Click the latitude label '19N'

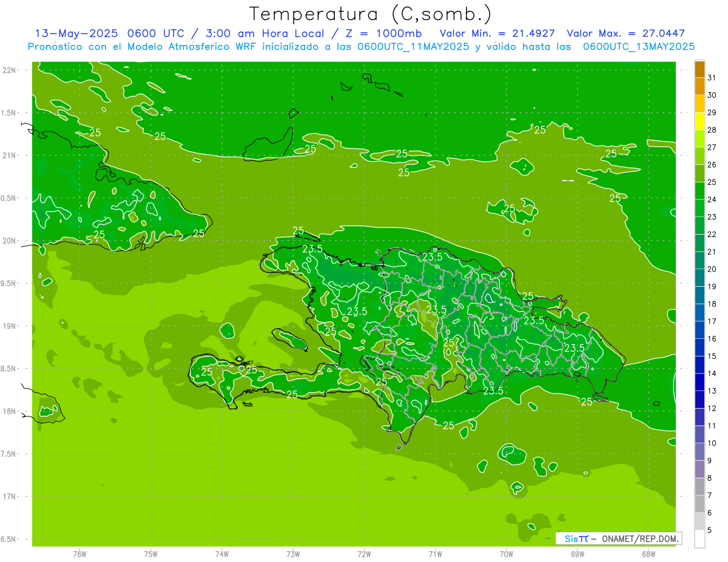[10, 326]
